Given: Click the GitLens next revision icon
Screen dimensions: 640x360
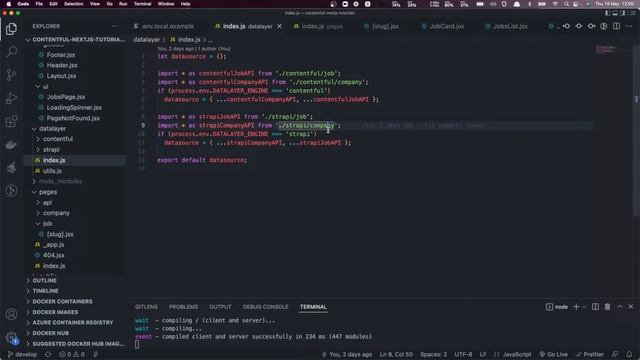Looking at the screenshot, I should pyautogui.click(x=591, y=26).
